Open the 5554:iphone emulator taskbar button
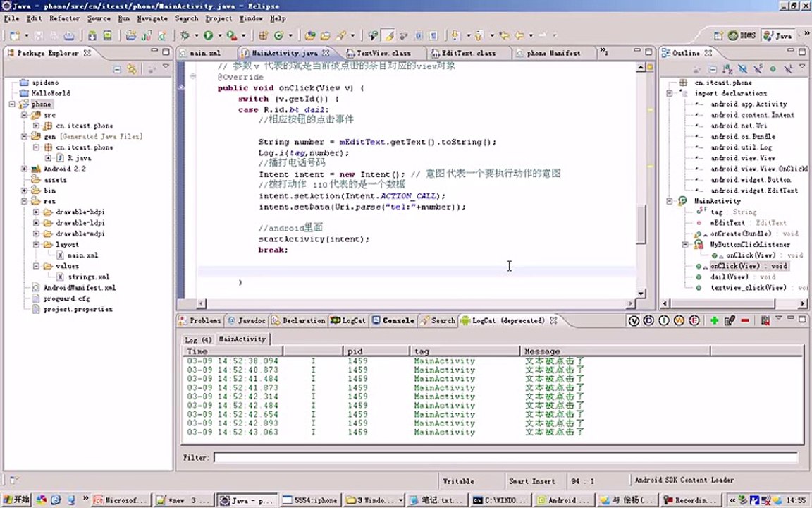This screenshot has width=812, height=508. pos(311,500)
